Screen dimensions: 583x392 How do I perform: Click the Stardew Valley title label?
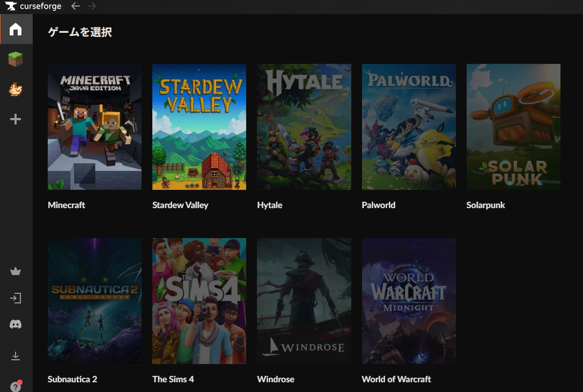pyautogui.click(x=180, y=205)
